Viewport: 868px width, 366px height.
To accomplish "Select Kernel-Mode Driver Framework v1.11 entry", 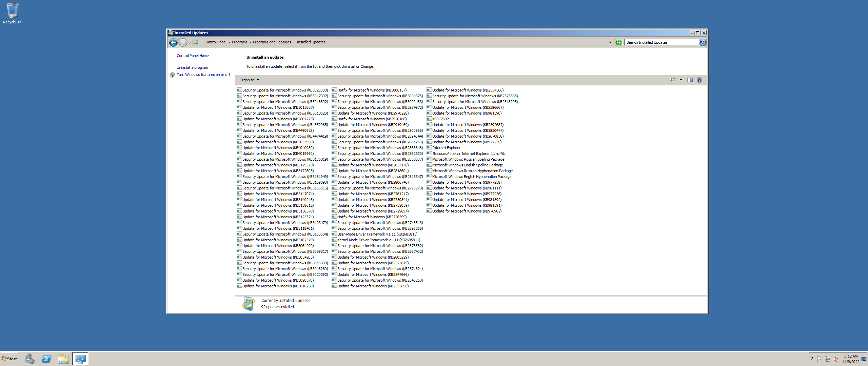I will pos(376,240).
